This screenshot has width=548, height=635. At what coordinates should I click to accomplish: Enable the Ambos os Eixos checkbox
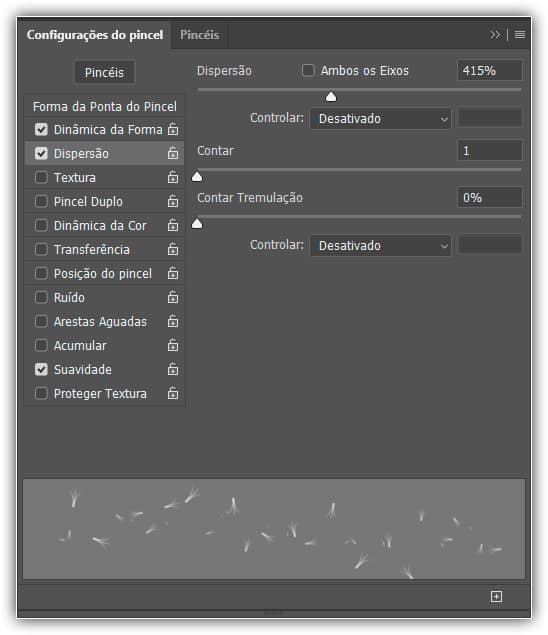tap(308, 70)
